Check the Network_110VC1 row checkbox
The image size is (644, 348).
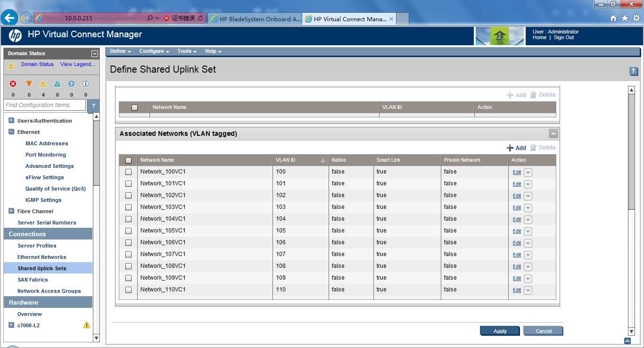(x=128, y=290)
